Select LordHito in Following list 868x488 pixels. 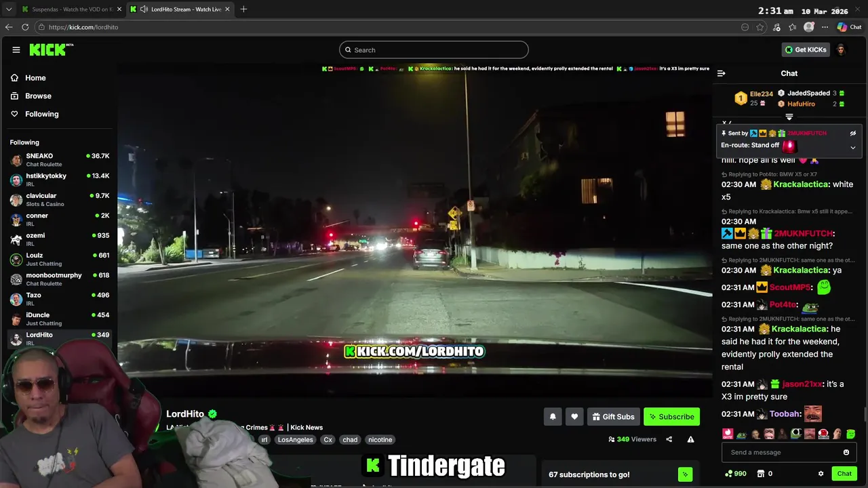[x=60, y=338]
